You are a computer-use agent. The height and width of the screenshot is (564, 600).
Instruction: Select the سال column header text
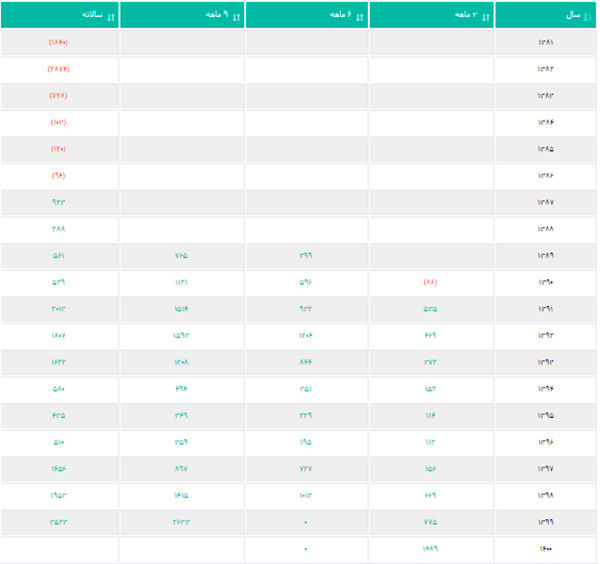(x=573, y=15)
